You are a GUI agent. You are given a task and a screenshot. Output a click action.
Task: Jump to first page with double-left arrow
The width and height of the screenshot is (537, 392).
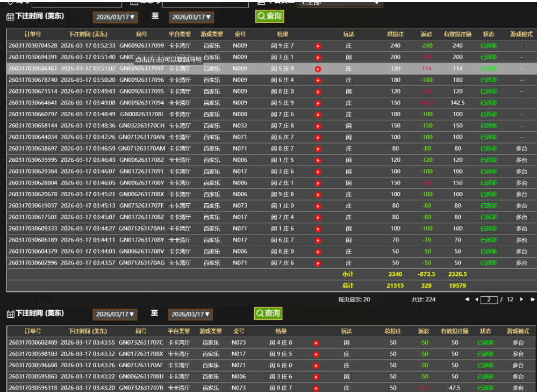[x=467, y=300]
